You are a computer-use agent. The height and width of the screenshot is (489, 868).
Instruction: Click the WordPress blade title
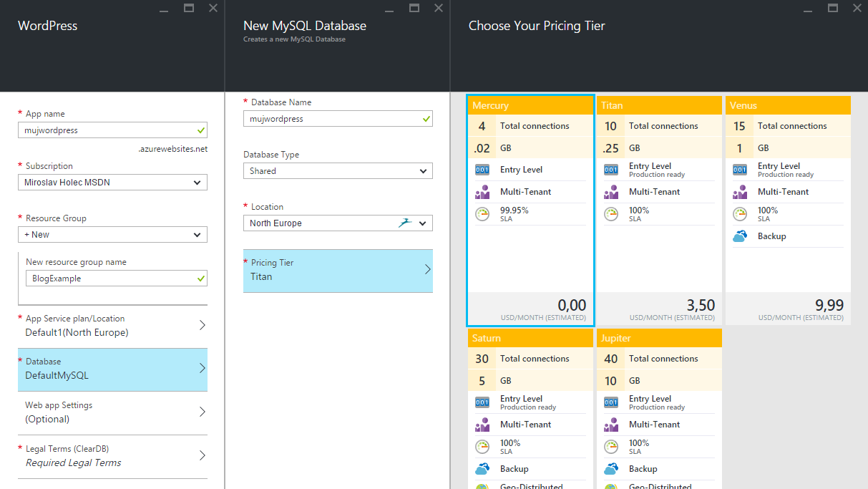pyautogui.click(x=48, y=26)
